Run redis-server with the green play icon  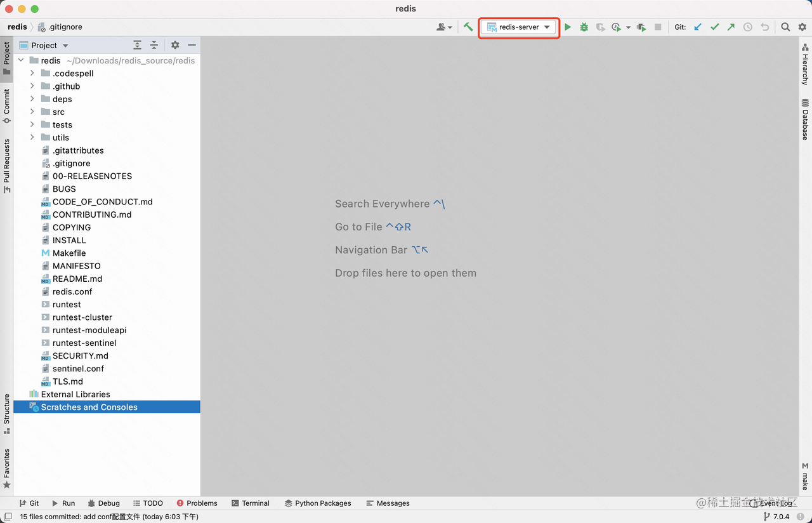[x=568, y=27]
